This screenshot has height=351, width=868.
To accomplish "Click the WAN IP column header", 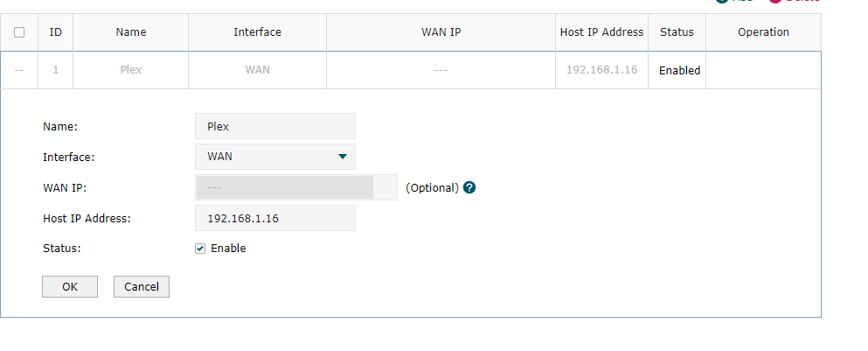I will coord(441,32).
